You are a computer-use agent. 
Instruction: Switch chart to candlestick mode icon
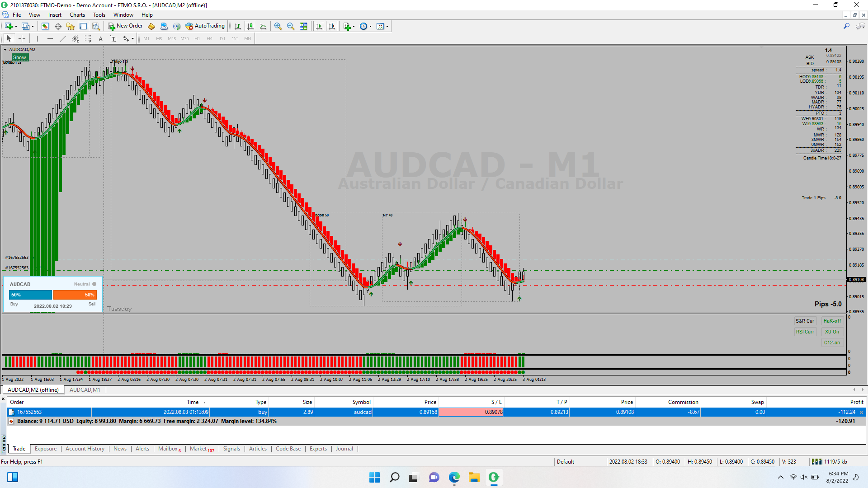[x=250, y=26]
